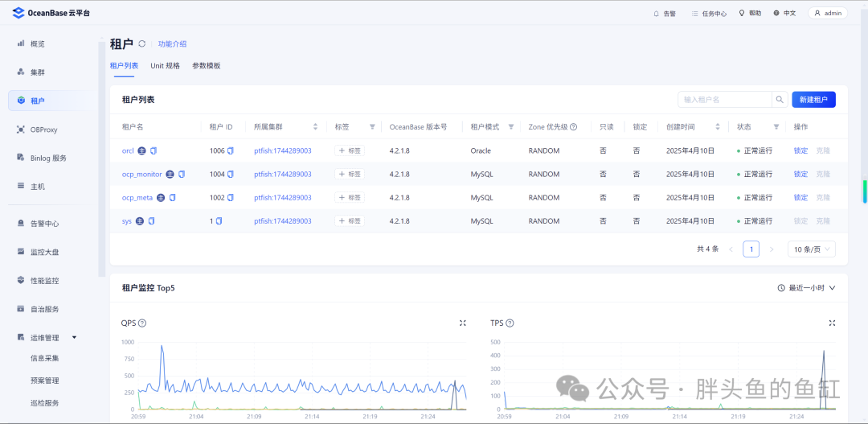Go to page 1 in pagination
The image size is (868, 424).
point(751,249)
